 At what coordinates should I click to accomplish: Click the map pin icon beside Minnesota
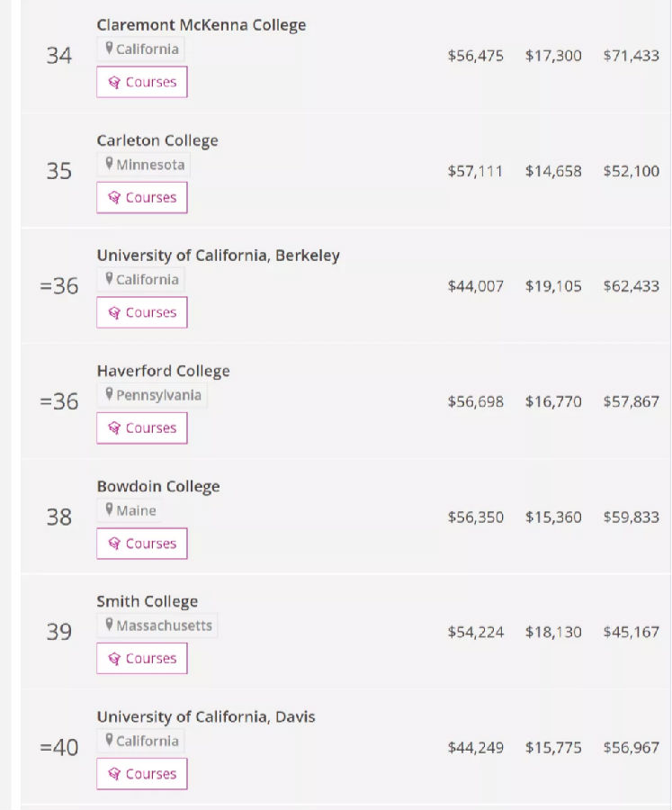[110, 165]
